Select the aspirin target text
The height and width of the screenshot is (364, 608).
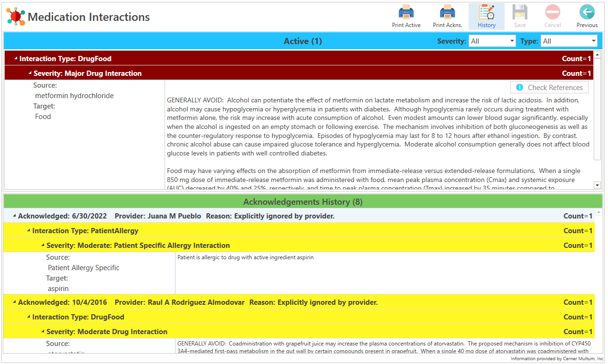point(58,289)
